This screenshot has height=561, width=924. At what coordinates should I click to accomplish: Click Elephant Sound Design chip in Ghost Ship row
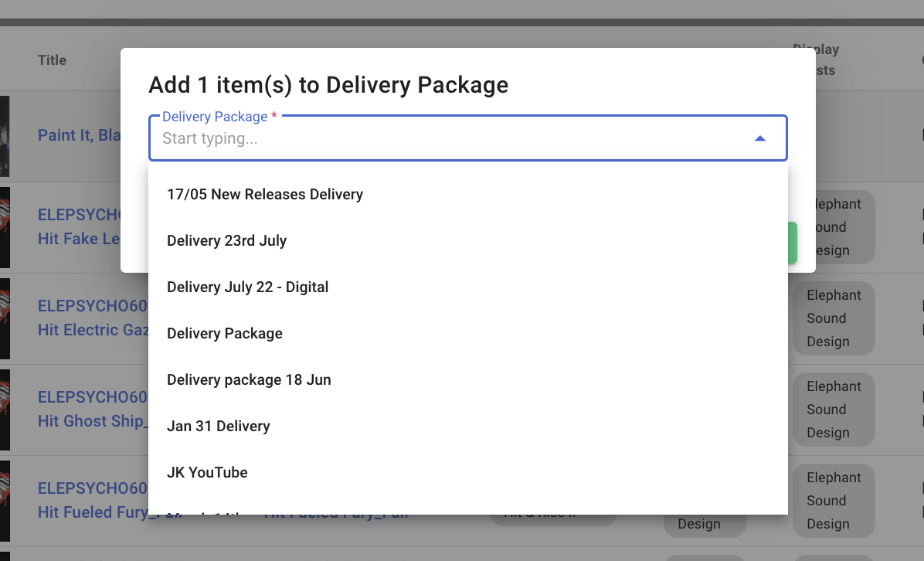(x=833, y=410)
